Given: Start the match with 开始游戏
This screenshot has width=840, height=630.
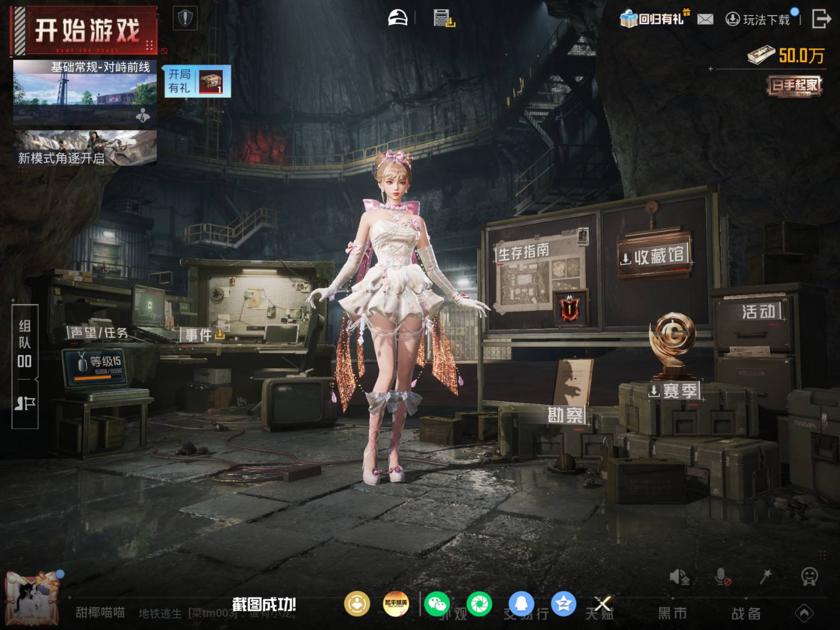Looking at the screenshot, I should pos(84,30).
